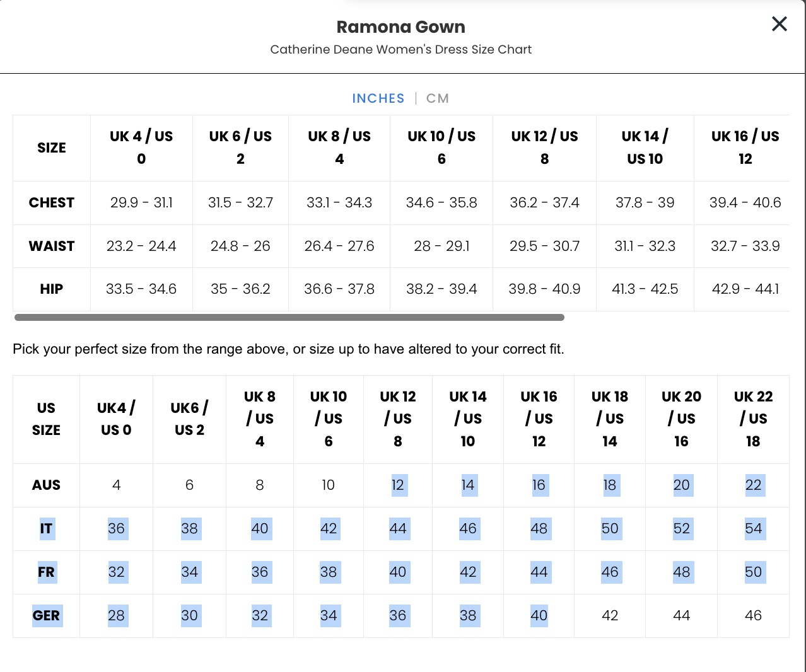806x672 pixels.
Task: Click chest value 29.9 - 31.1
Action: [141, 202]
